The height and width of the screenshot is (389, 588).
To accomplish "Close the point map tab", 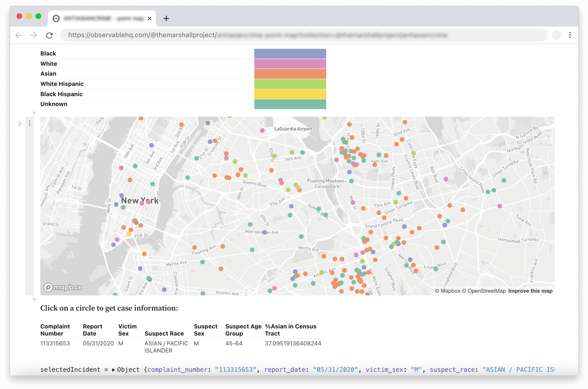I will pos(149,18).
